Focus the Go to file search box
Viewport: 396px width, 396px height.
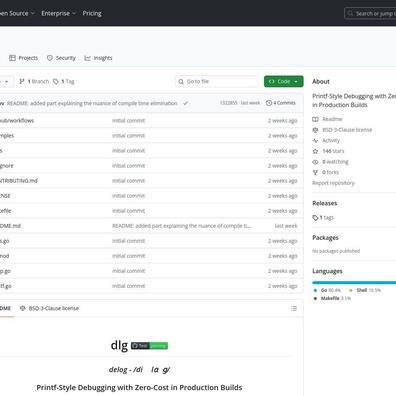coord(216,81)
